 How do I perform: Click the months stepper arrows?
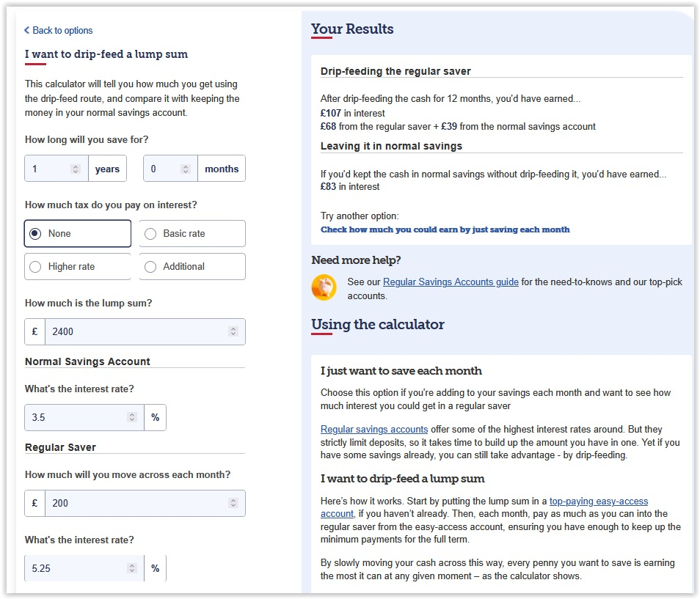tap(186, 169)
